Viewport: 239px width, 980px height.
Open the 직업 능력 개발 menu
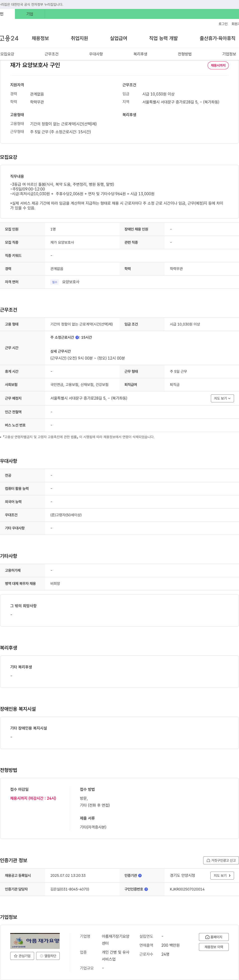[x=163, y=39]
